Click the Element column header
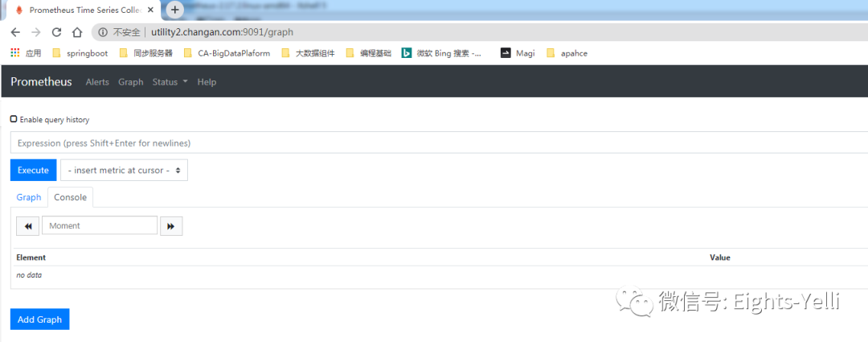The image size is (868, 342). point(31,258)
